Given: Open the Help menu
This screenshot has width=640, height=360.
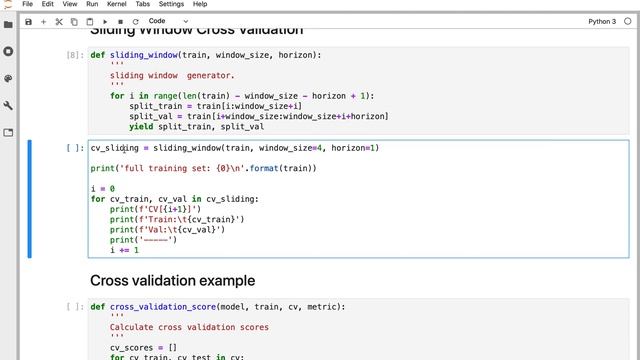Looking at the screenshot, I should point(200,4).
